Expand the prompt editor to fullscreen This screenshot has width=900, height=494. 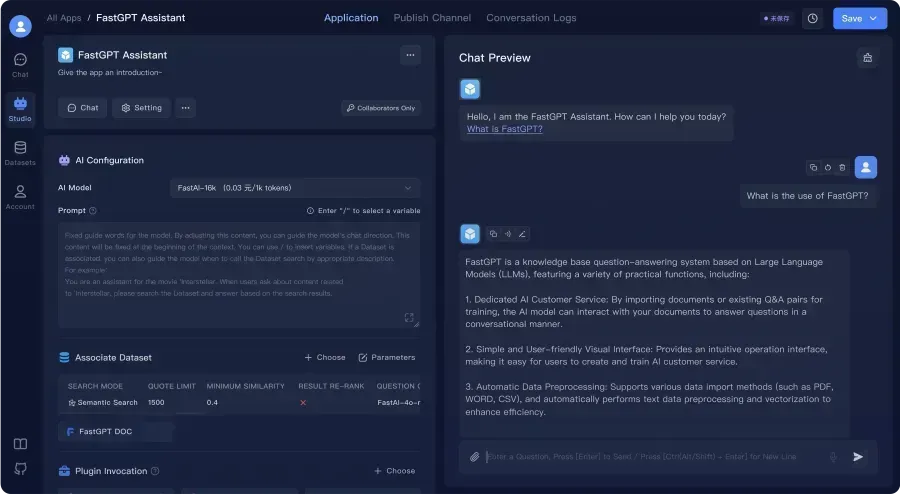point(409,318)
